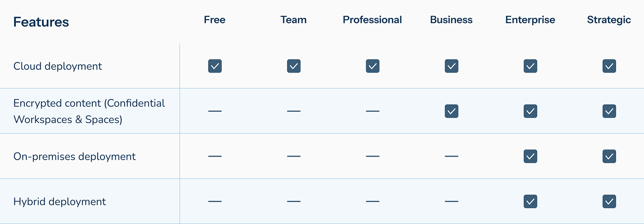Click the Cloud deployment checkmark under Team
Screen dimensions: 644x224
294,66
